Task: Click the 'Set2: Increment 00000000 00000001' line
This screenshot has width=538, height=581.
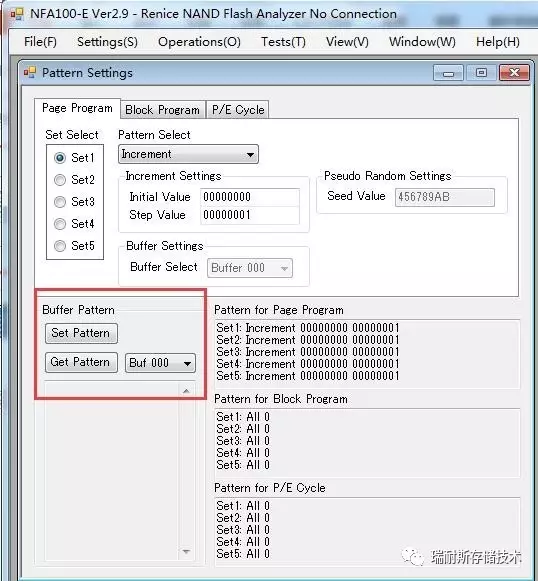Action: click(308, 340)
